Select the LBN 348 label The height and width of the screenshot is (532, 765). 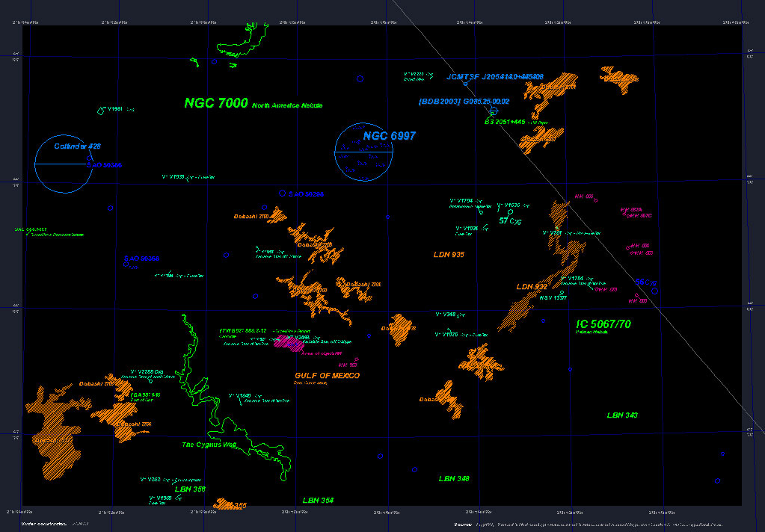pyautogui.click(x=454, y=478)
